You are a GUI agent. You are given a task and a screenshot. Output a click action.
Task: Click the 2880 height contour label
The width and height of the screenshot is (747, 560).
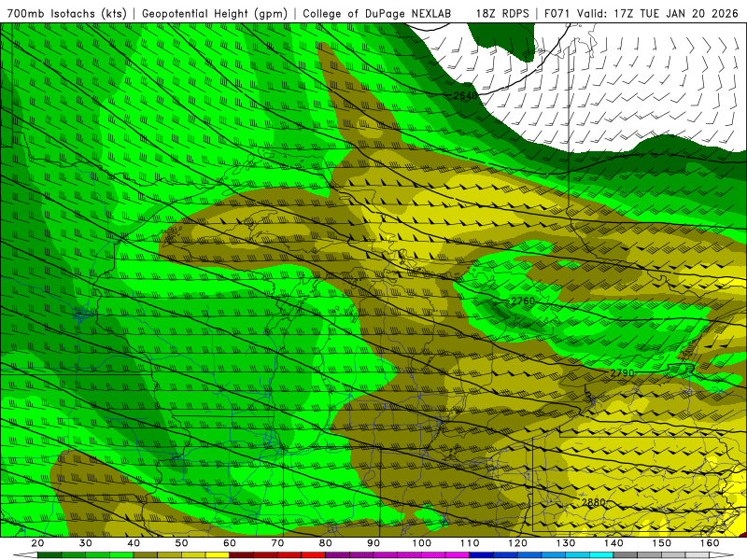coord(594,502)
